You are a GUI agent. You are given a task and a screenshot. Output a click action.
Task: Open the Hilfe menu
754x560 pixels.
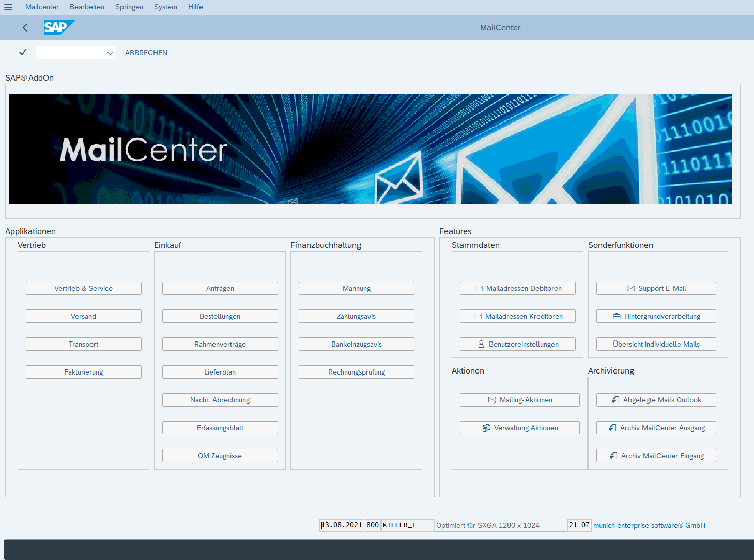coord(195,7)
